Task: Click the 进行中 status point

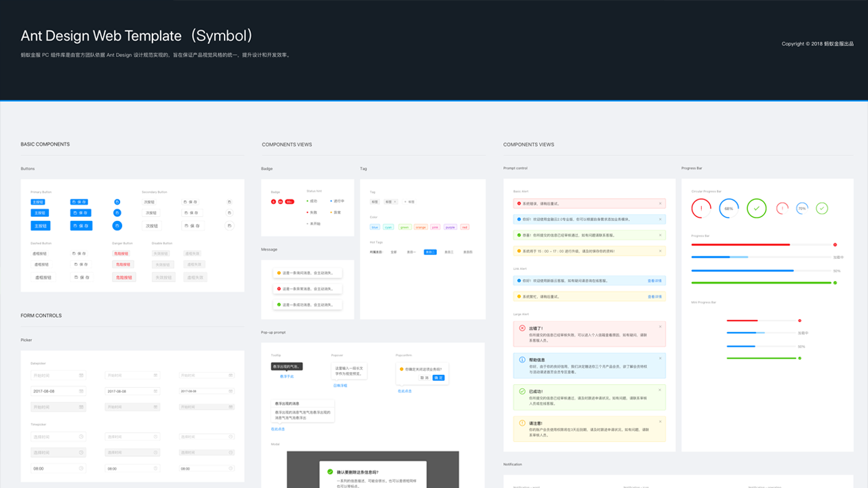Action: [x=338, y=201]
